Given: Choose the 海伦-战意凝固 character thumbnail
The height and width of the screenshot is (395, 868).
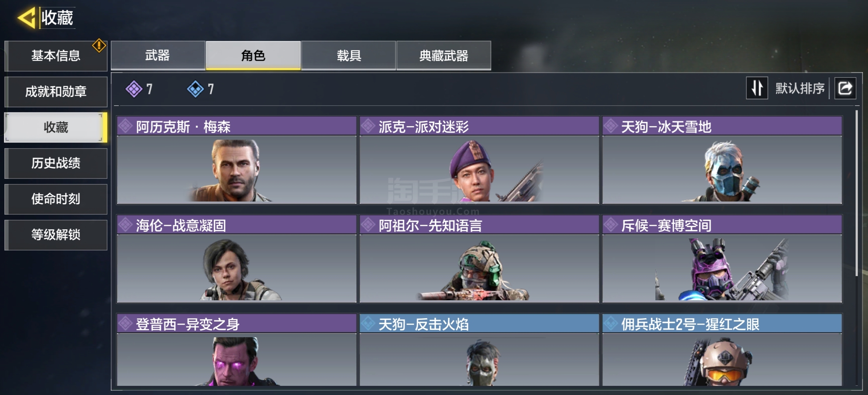Looking at the screenshot, I should [x=237, y=268].
